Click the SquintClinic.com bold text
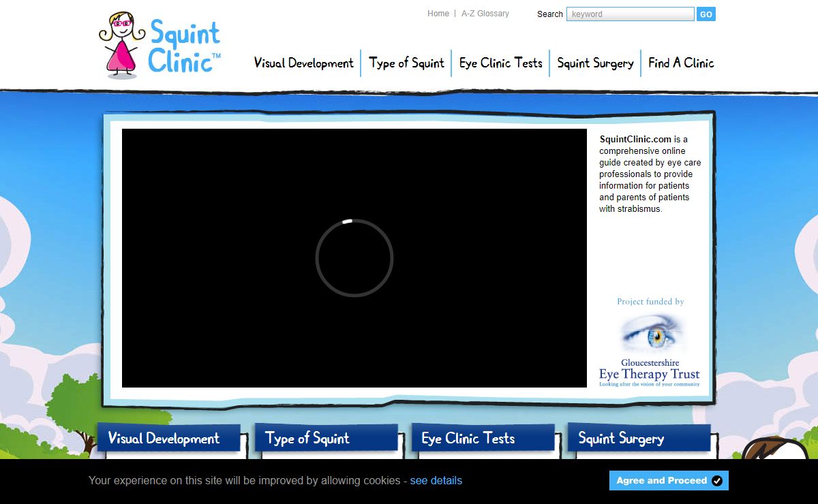Image resolution: width=818 pixels, height=504 pixels. pos(636,140)
